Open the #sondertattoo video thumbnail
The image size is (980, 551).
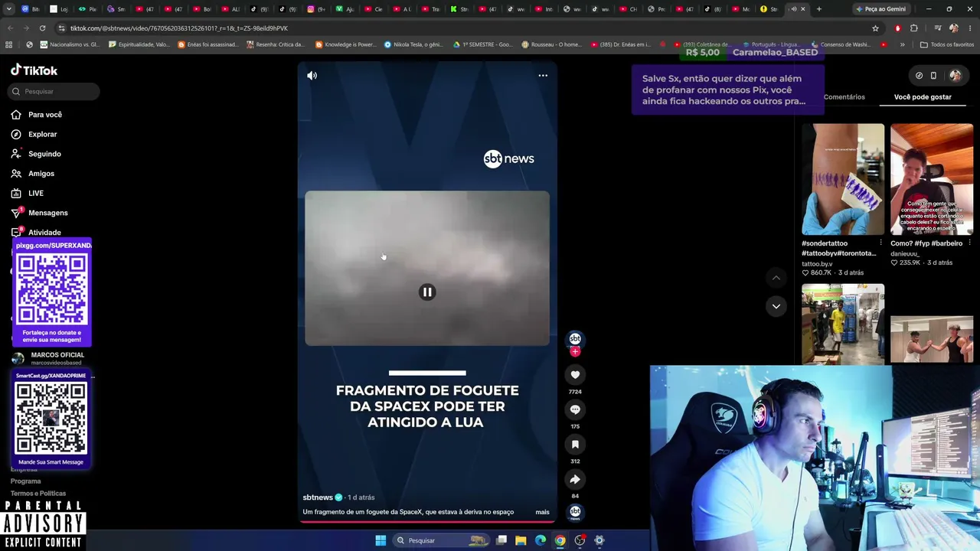(x=843, y=179)
